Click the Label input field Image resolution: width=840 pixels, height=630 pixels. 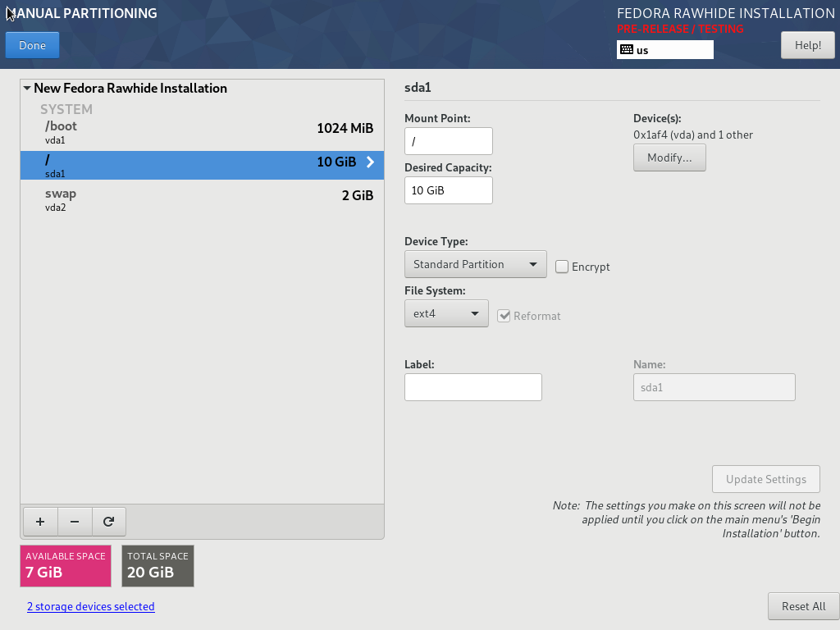[473, 387]
